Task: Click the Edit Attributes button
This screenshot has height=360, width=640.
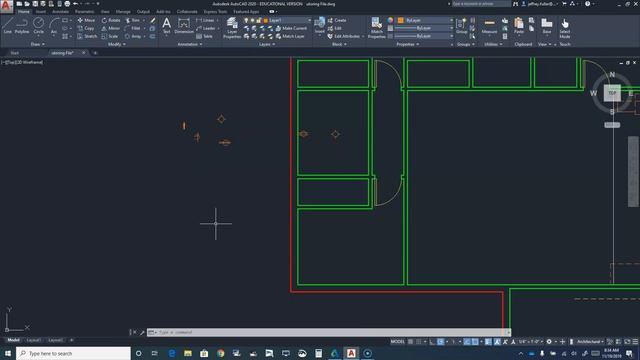Action: point(345,36)
